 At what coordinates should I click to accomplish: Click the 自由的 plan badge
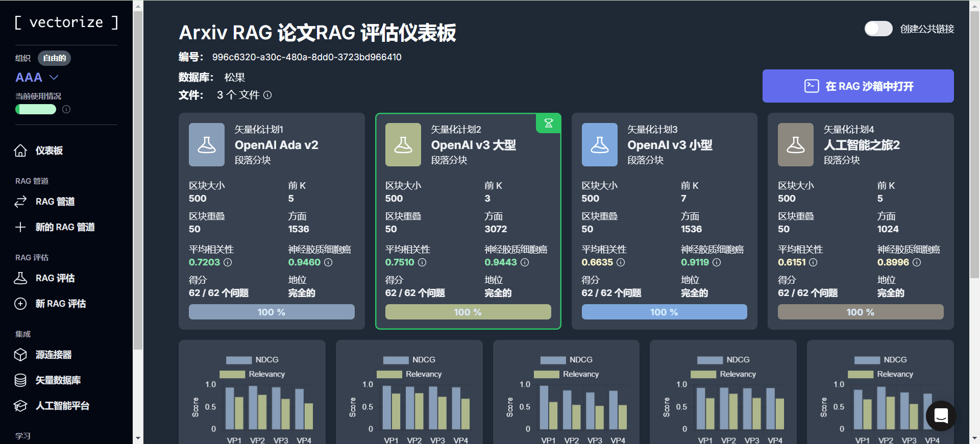coord(54,58)
